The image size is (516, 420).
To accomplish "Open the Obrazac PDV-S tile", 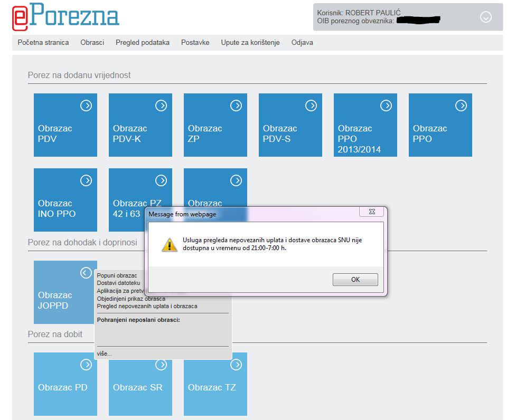I will pyautogui.click(x=290, y=125).
